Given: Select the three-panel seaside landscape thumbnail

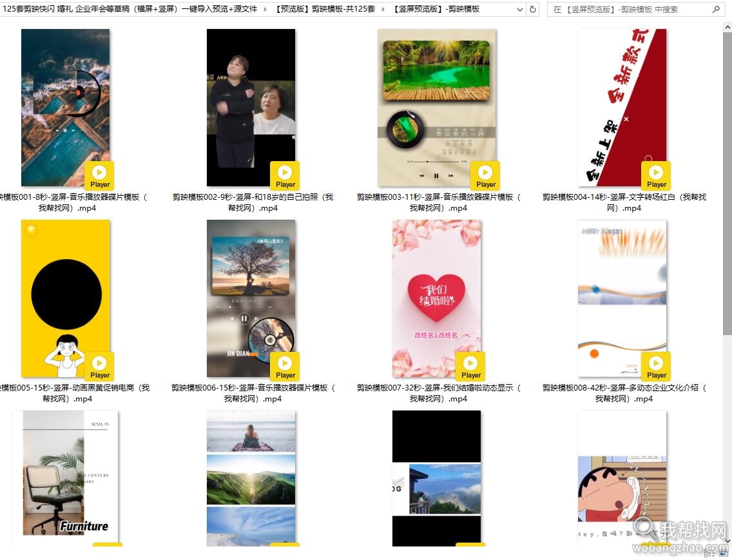Looking at the screenshot, I should [x=251, y=478].
